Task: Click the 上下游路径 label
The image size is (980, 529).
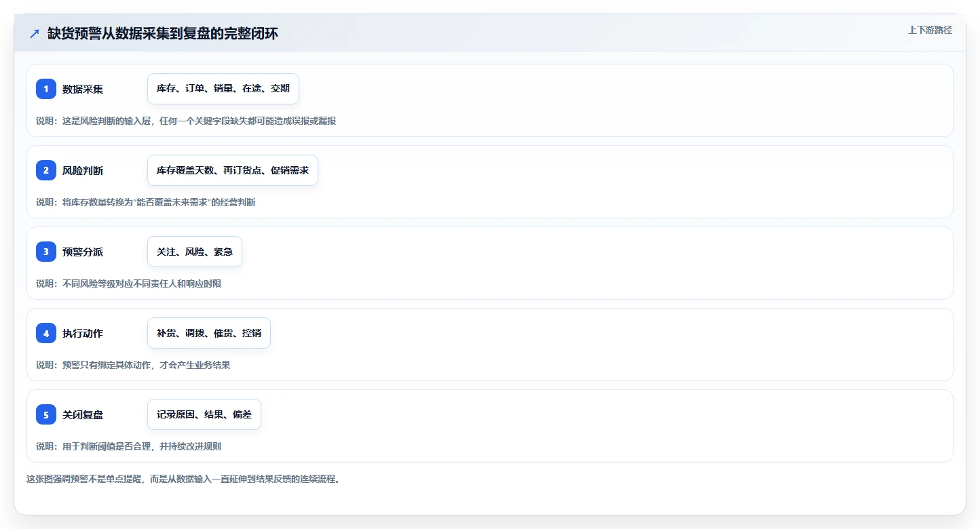Action: pos(930,31)
